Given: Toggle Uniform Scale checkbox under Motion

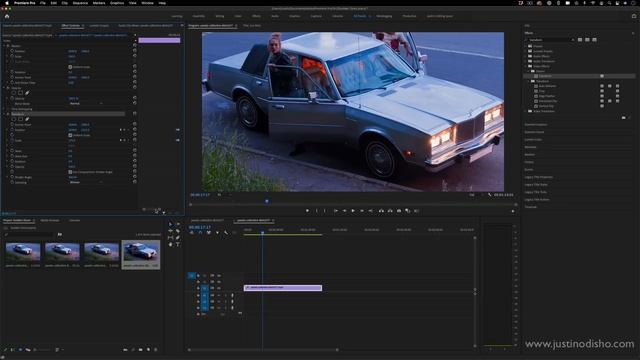Looking at the screenshot, I should click(x=70, y=67).
